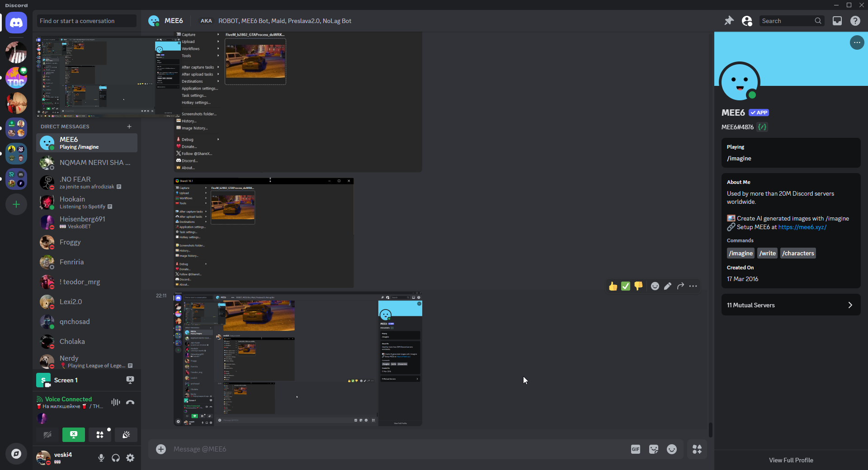Viewport: 868px width, 470px height.
Task: Click the /imagine command chip
Action: pyautogui.click(x=741, y=253)
